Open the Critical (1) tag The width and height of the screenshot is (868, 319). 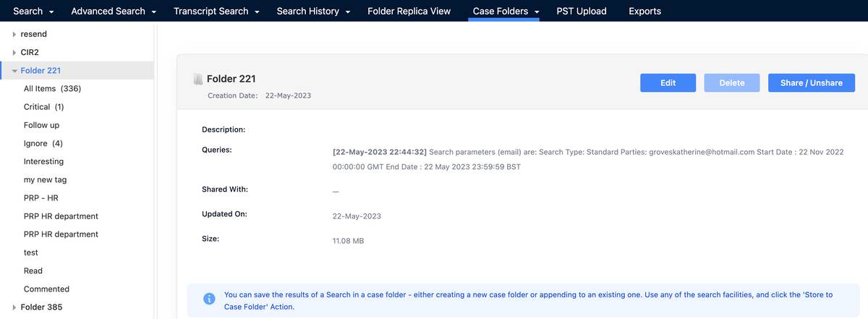pos(43,107)
